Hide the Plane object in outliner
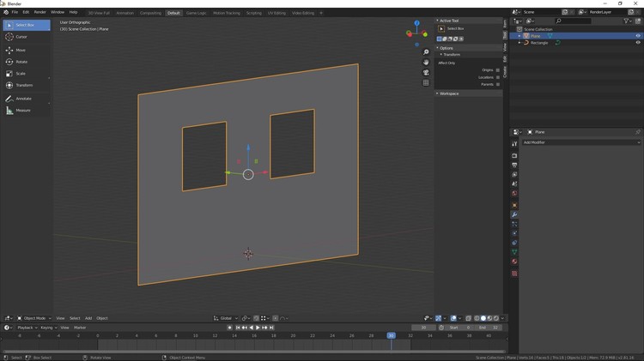This screenshot has width=644, height=361. click(x=637, y=36)
